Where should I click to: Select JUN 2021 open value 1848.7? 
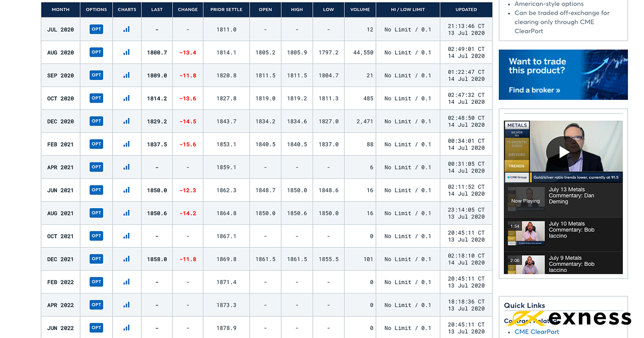[265, 190]
